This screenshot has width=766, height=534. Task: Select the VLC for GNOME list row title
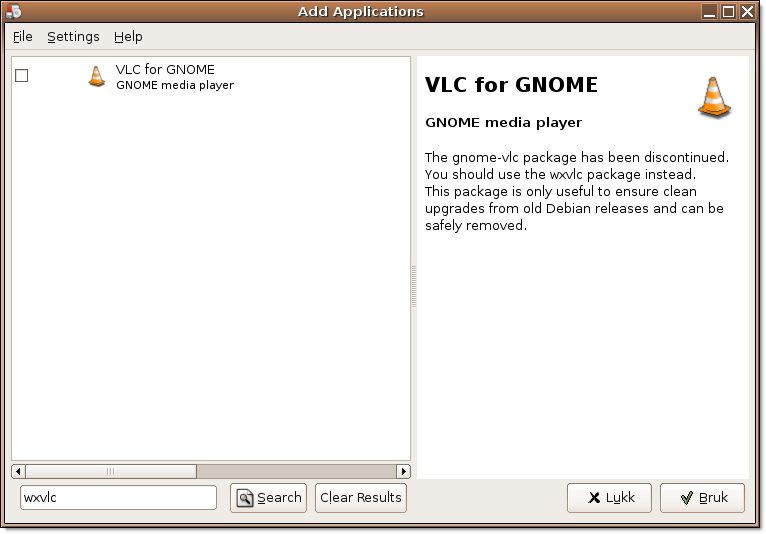[x=165, y=69]
